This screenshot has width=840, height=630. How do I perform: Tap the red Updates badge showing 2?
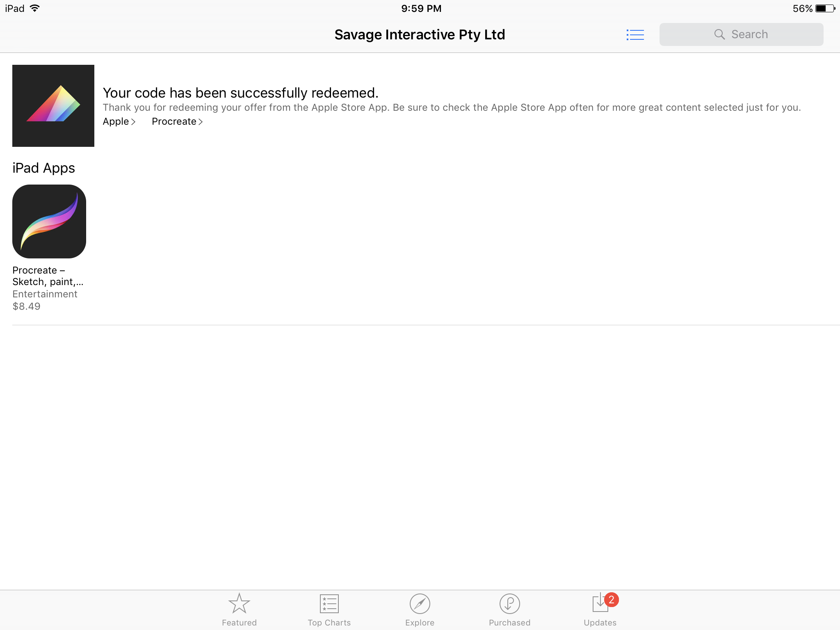[611, 600]
